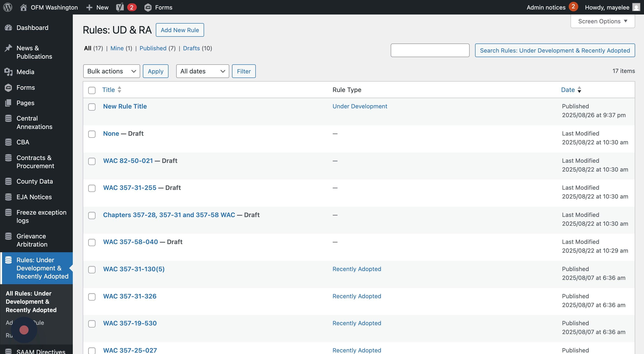Click the Add New Rule button
This screenshot has width=644, height=354.
[x=180, y=30]
